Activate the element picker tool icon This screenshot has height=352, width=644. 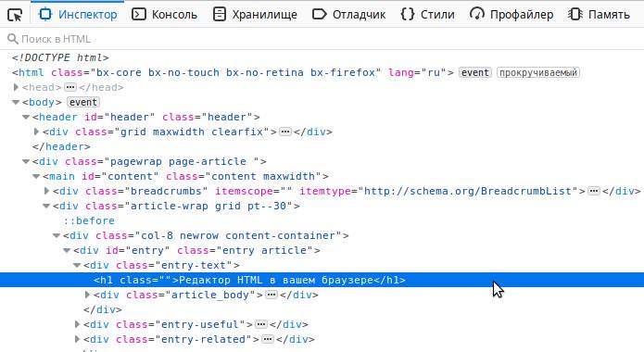click(x=15, y=15)
